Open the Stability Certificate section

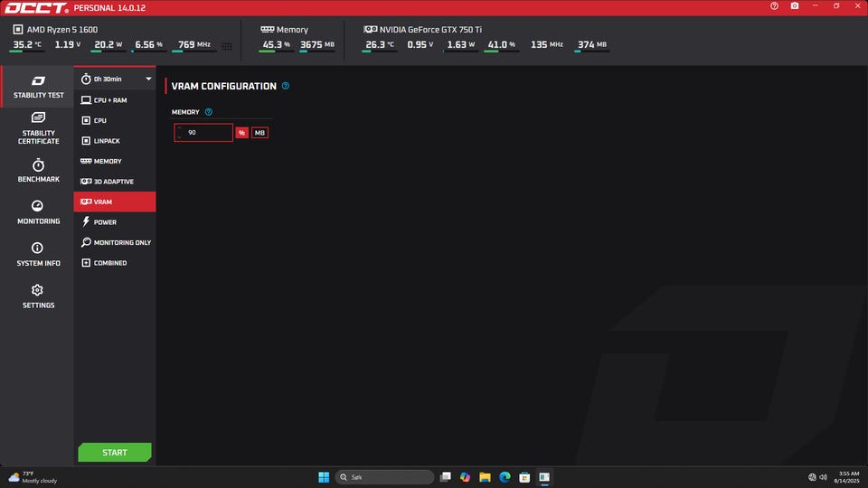(38, 128)
